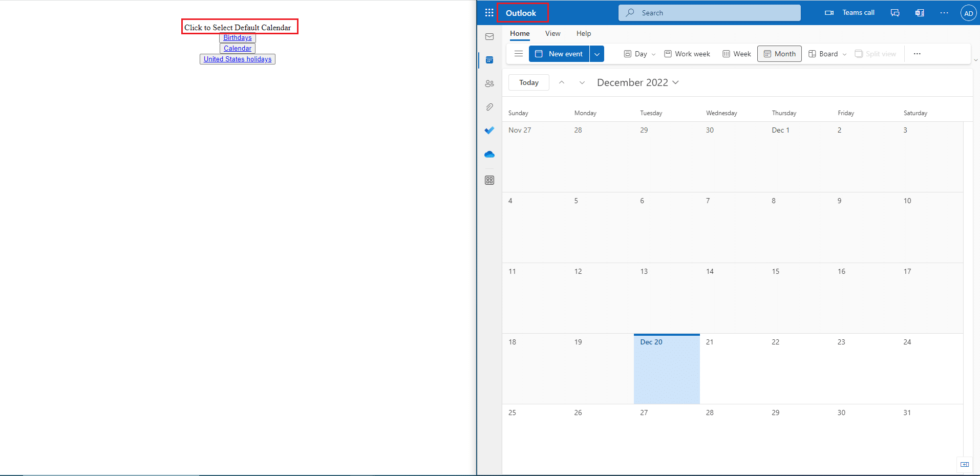Click the Calendar link in left page

[238, 49]
